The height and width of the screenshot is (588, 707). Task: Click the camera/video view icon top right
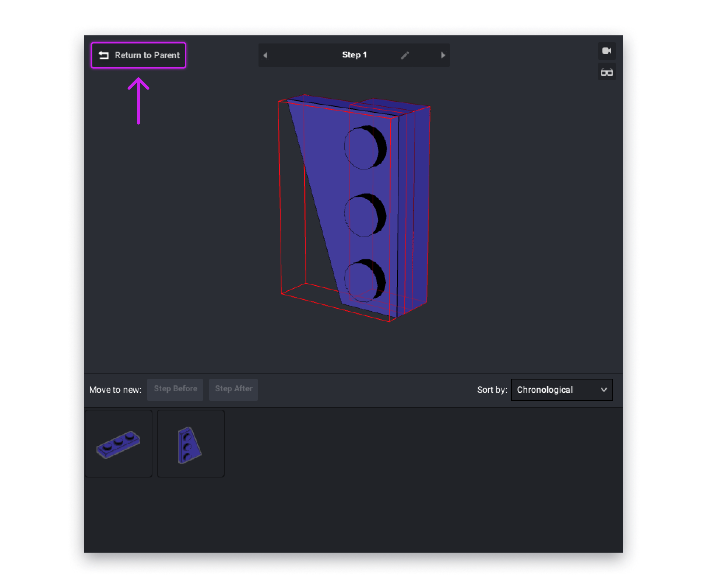[x=606, y=51]
